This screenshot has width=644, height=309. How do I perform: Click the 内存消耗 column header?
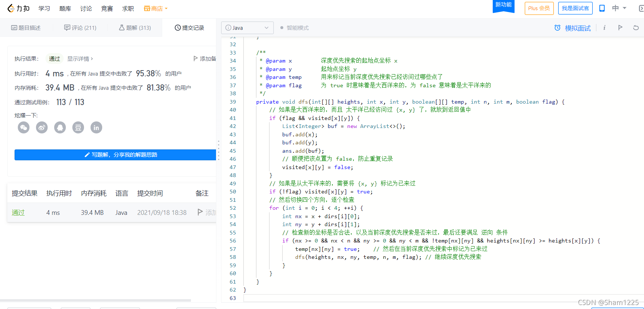pos(94,193)
